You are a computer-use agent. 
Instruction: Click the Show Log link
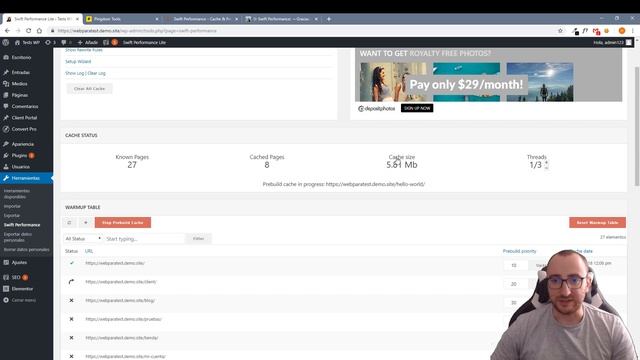pos(74,73)
